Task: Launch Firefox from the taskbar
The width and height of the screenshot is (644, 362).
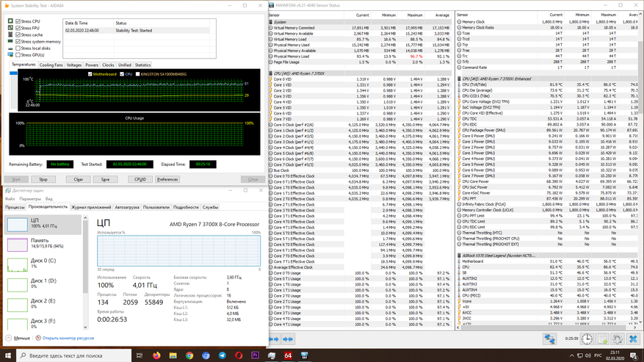Action: (156, 355)
